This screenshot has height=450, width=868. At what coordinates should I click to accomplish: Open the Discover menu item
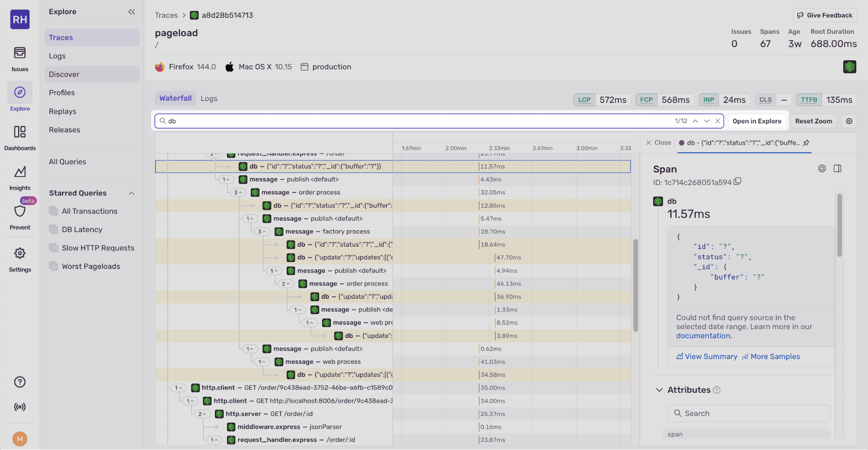tap(64, 74)
